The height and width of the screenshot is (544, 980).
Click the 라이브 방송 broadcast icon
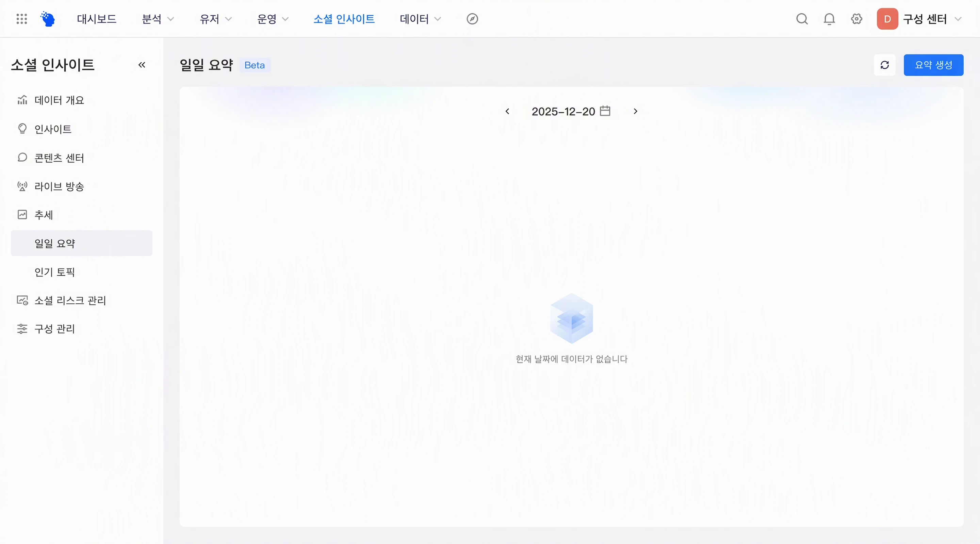(x=22, y=186)
